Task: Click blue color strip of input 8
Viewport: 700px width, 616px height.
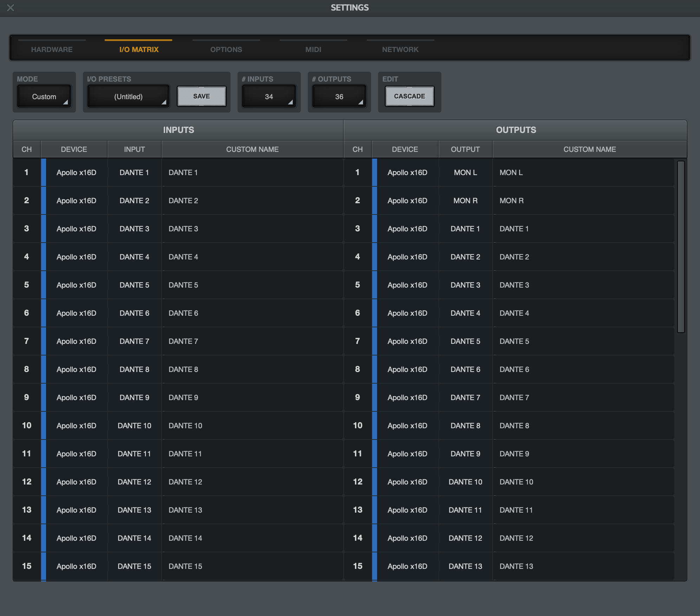Action: coord(44,369)
